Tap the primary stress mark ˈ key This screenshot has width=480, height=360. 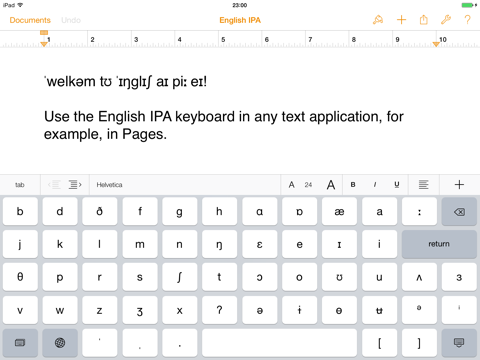(x=100, y=343)
